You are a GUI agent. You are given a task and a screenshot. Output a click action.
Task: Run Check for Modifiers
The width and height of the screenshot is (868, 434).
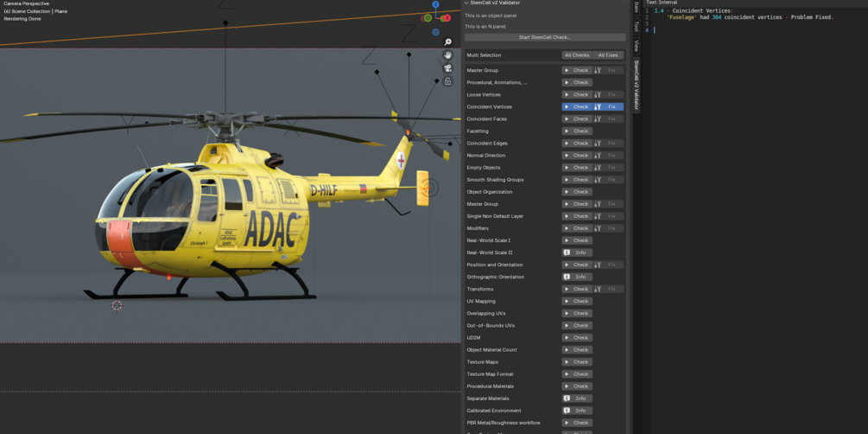click(x=577, y=228)
